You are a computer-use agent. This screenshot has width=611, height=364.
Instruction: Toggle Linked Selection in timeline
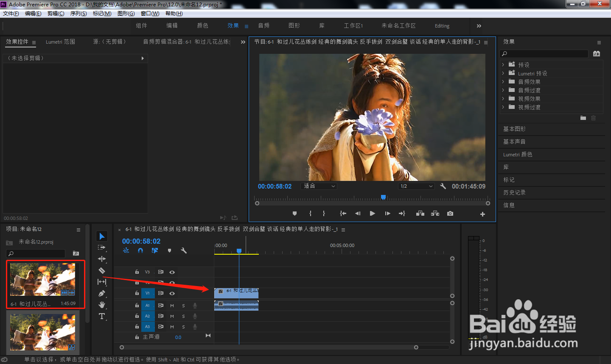click(x=155, y=250)
